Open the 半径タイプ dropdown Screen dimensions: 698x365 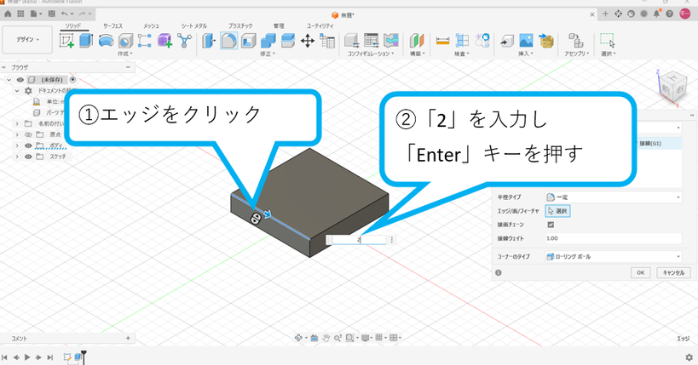pyautogui.click(x=613, y=197)
